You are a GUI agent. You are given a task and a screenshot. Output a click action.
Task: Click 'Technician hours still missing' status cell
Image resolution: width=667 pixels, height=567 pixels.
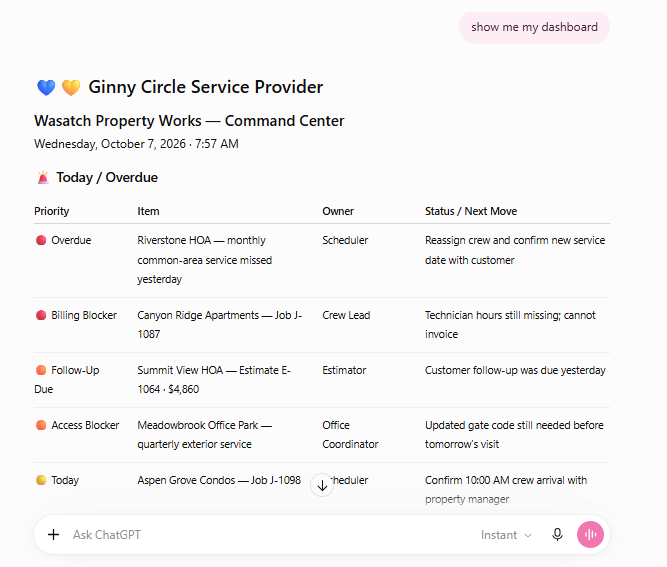click(510, 325)
